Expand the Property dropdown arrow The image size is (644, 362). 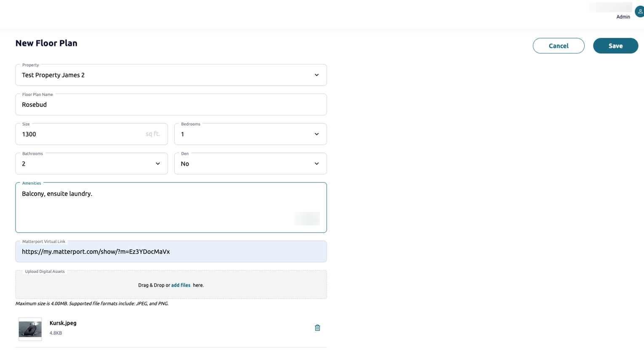317,75
